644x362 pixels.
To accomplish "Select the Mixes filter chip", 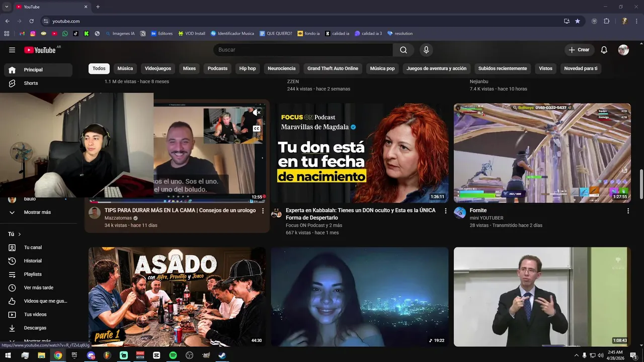I will coord(189,68).
